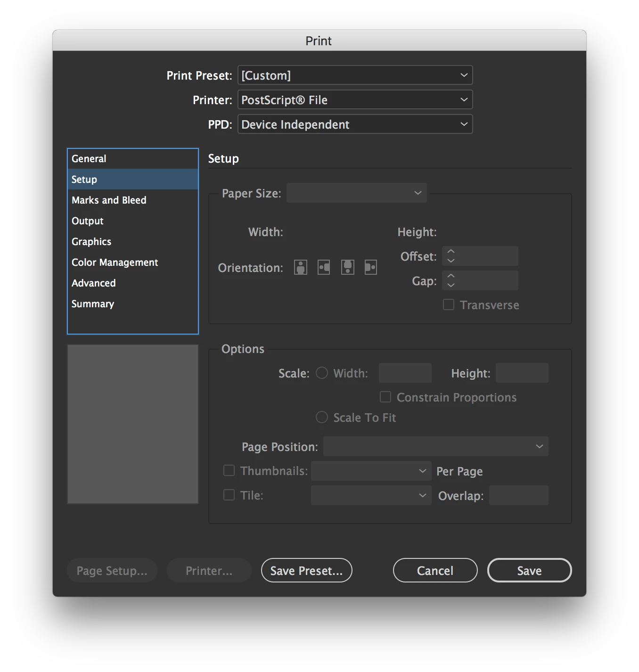
Task: View the Summary panel
Action: tap(133, 303)
